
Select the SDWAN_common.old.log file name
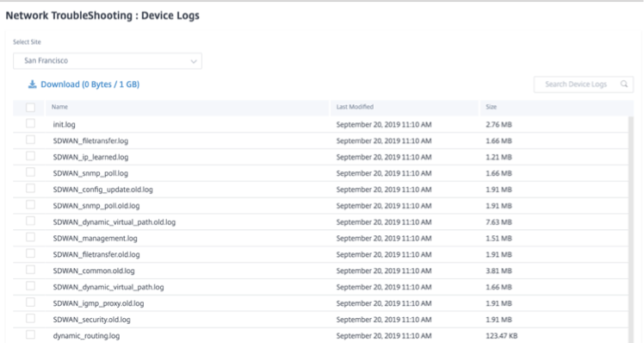pyautogui.click(x=94, y=271)
